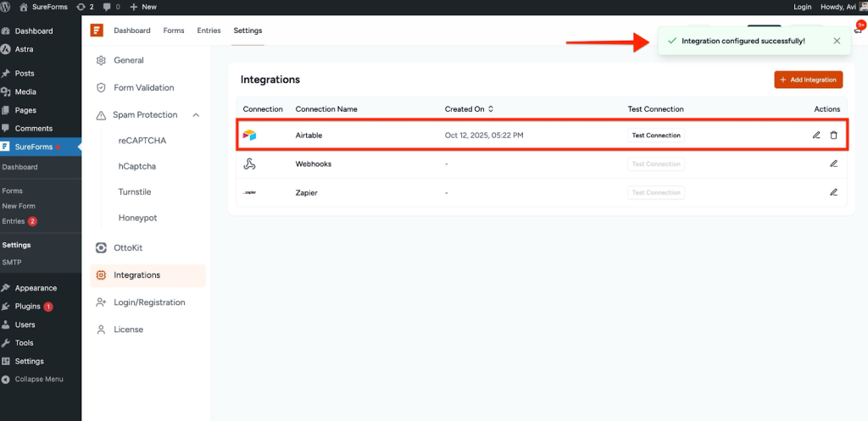The width and height of the screenshot is (868, 421).
Task: Test the Airtable connection
Action: 656,135
